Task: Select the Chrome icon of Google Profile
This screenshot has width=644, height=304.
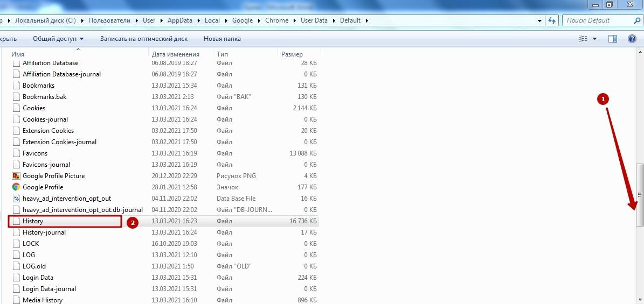Action: [x=16, y=187]
